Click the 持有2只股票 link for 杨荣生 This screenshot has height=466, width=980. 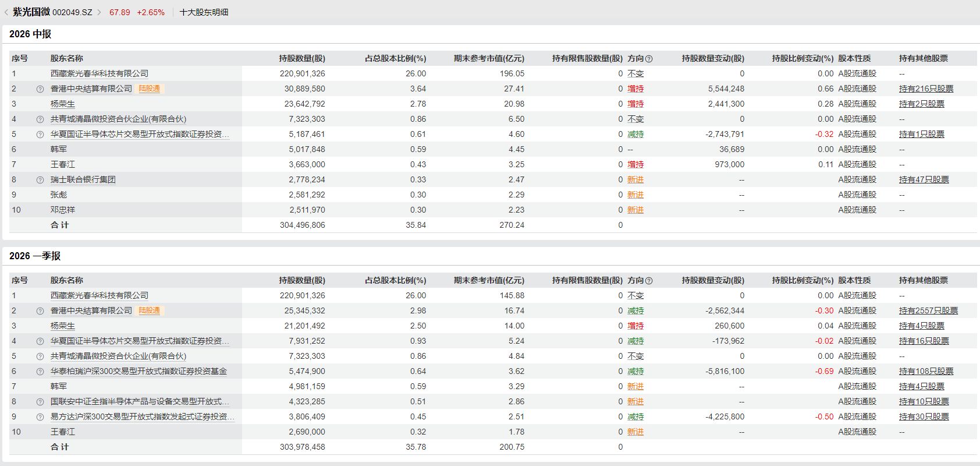(x=921, y=104)
